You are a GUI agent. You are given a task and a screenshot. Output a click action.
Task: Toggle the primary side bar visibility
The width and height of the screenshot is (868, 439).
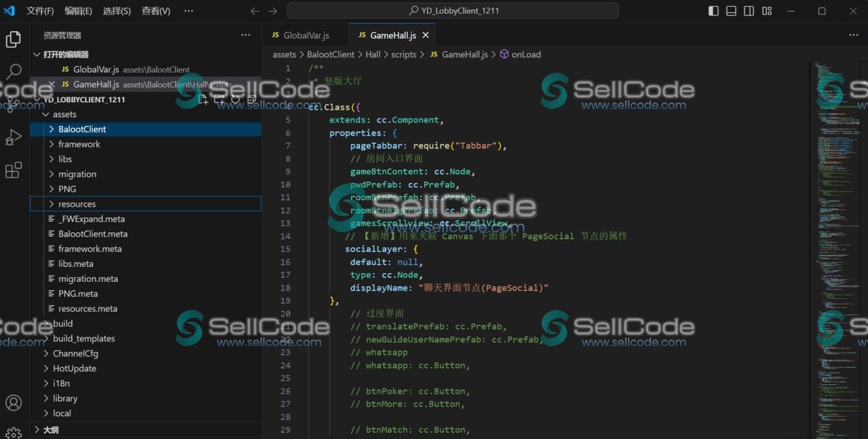(x=712, y=11)
